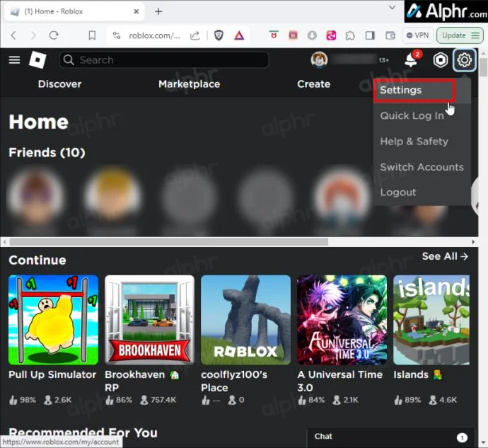This screenshot has height=448, width=488.
Task: Click See All in Continue section
Action: (x=445, y=256)
